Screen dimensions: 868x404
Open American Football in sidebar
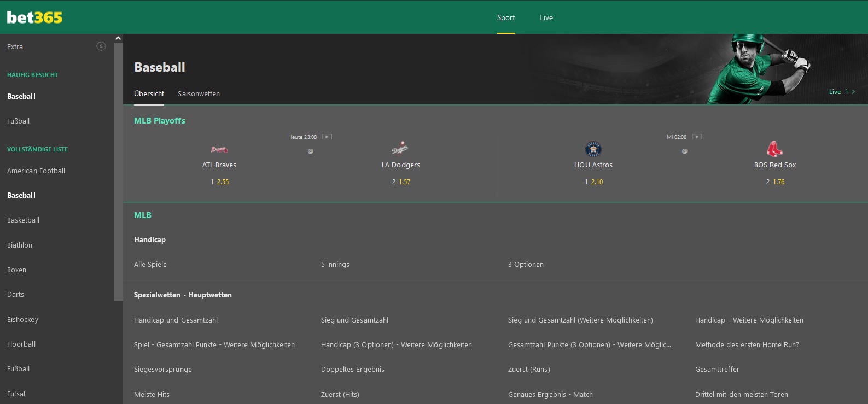pyautogui.click(x=36, y=171)
